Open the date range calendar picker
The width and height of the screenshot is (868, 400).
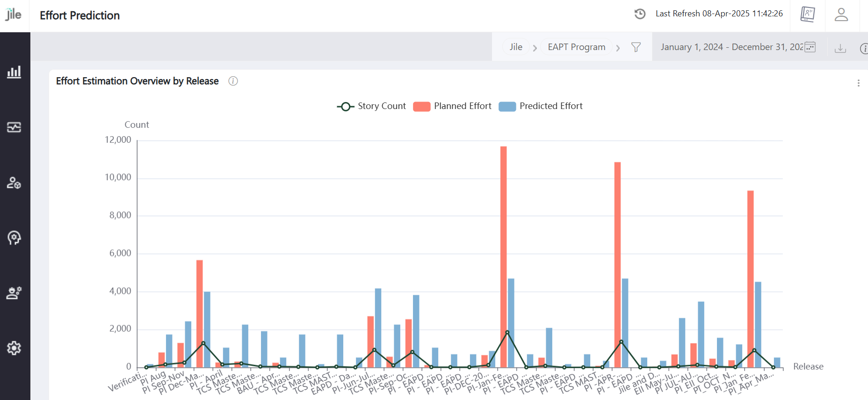point(810,47)
